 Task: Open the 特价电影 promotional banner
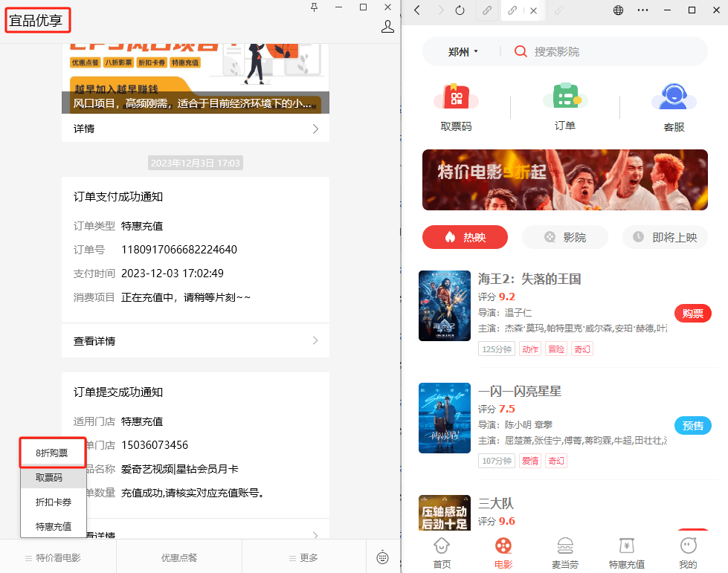pyautogui.click(x=564, y=180)
